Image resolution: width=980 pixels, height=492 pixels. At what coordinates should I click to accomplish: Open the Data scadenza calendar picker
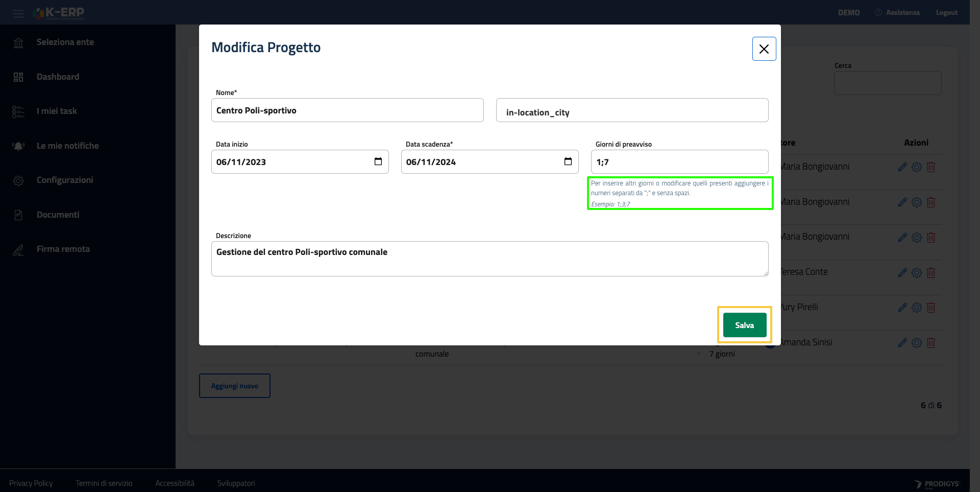[x=568, y=161]
